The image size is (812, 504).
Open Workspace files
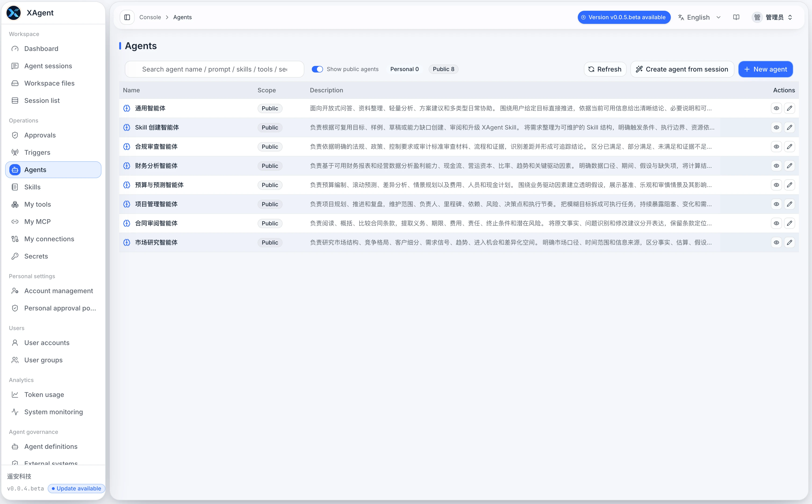pyautogui.click(x=53, y=83)
